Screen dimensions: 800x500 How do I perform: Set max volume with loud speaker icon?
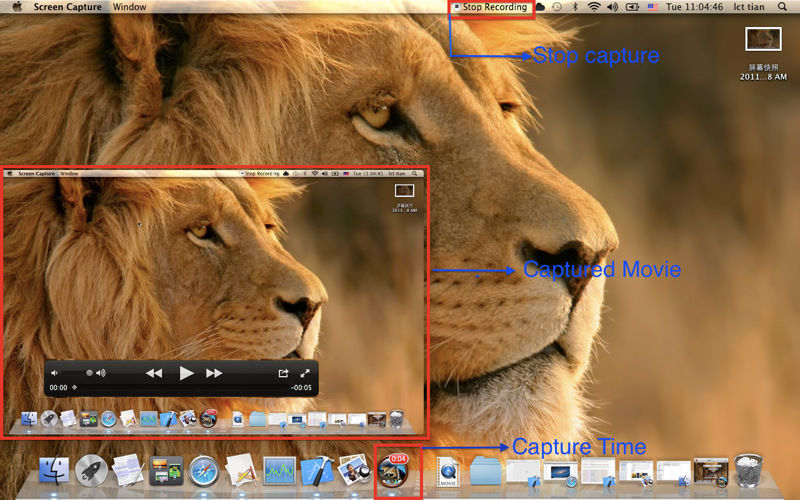tap(101, 373)
